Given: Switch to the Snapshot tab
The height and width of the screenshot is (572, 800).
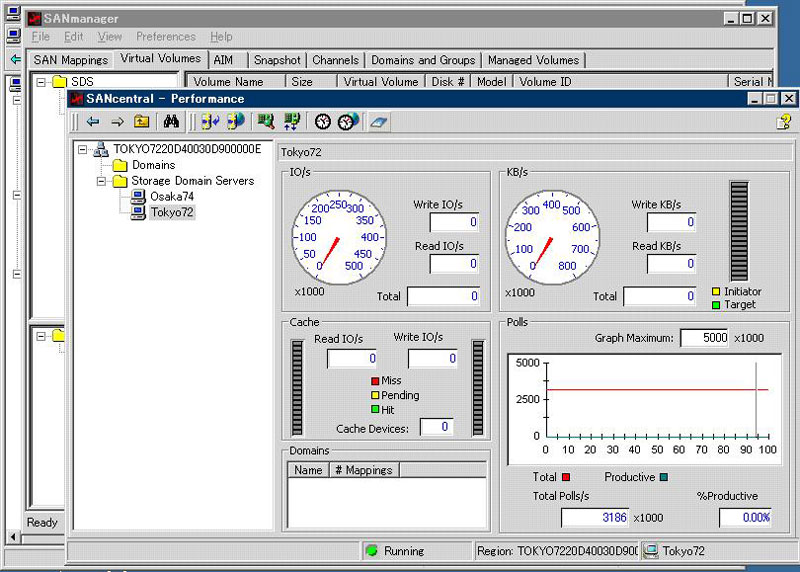Looking at the screenshot, I should pos(277,60).
